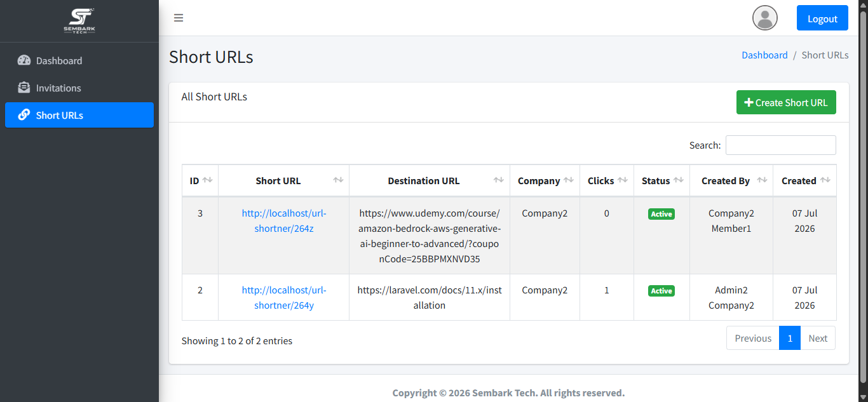Click the Invitations envelope icon in sidebar
Viewport: 868px width, 402px height.
[24, 88]
